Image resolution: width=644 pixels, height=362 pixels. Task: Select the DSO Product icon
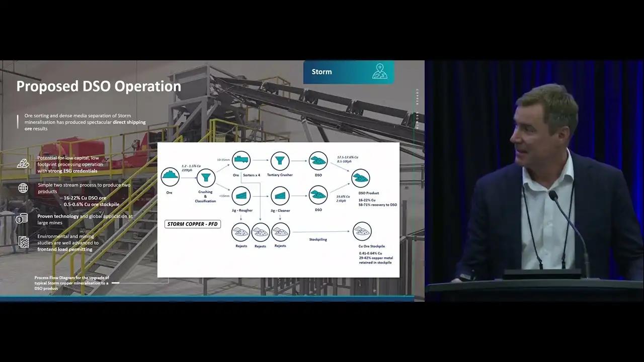pos(360,178)
